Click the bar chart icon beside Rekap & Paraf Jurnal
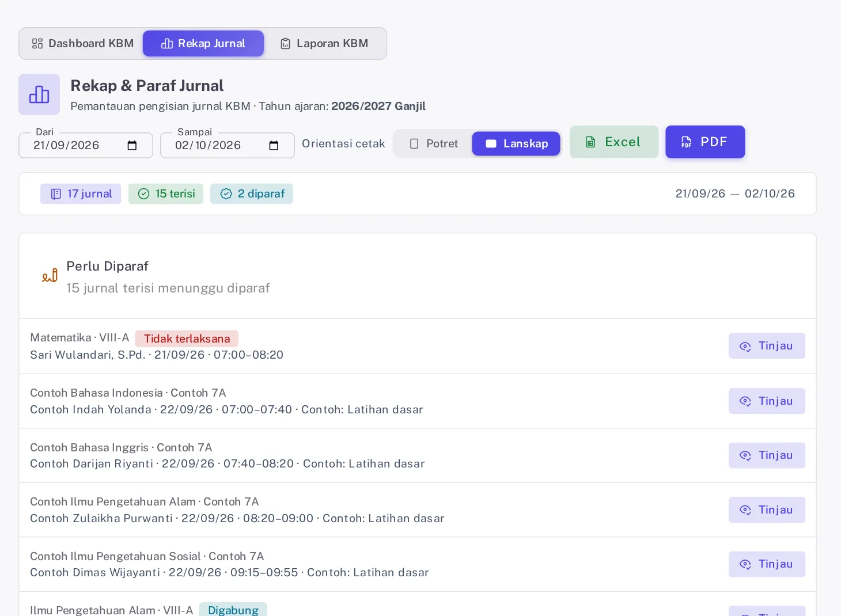 pos(39,94)
